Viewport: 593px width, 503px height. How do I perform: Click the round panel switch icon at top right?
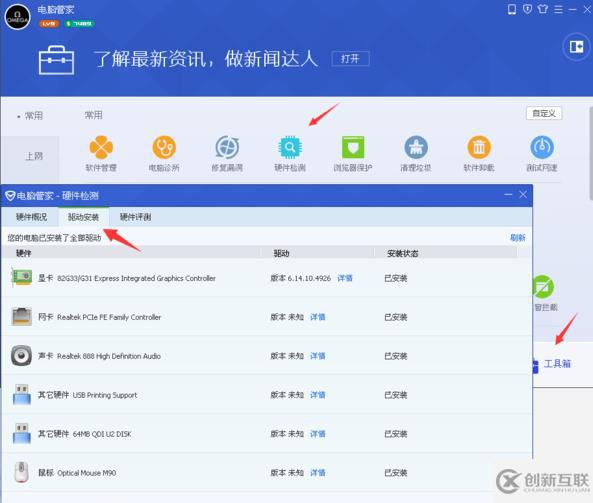(576, 47)
